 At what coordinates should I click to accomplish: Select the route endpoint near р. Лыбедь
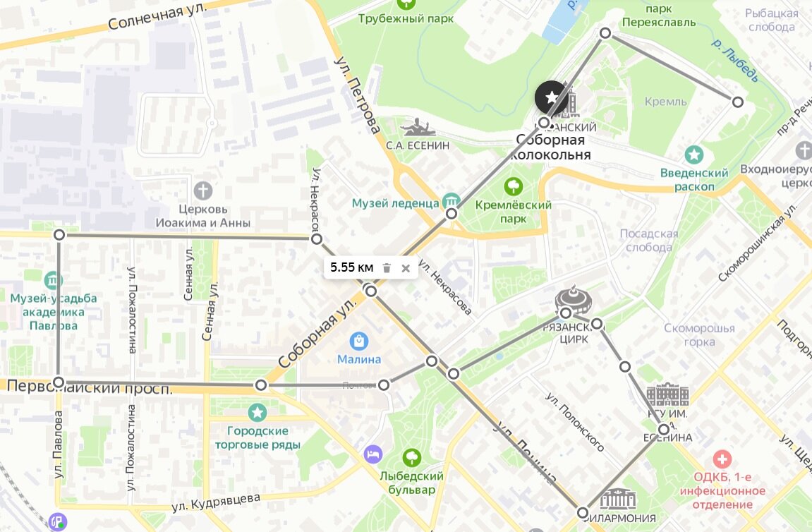click(x=737, y=102)
